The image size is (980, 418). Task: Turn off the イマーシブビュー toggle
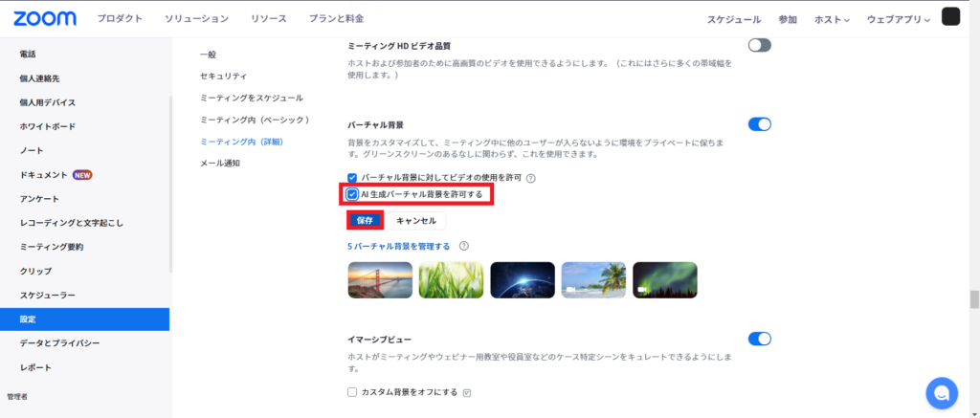(x=759, y=339)
